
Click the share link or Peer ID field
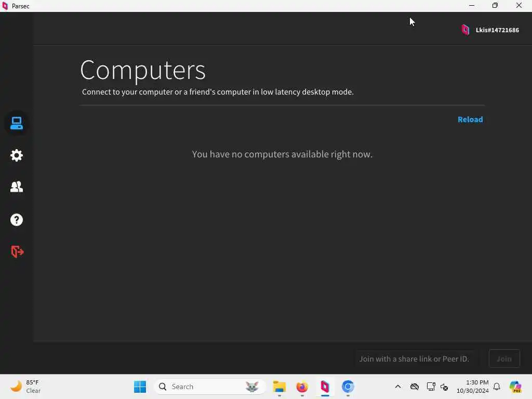(x=414, y=358)
